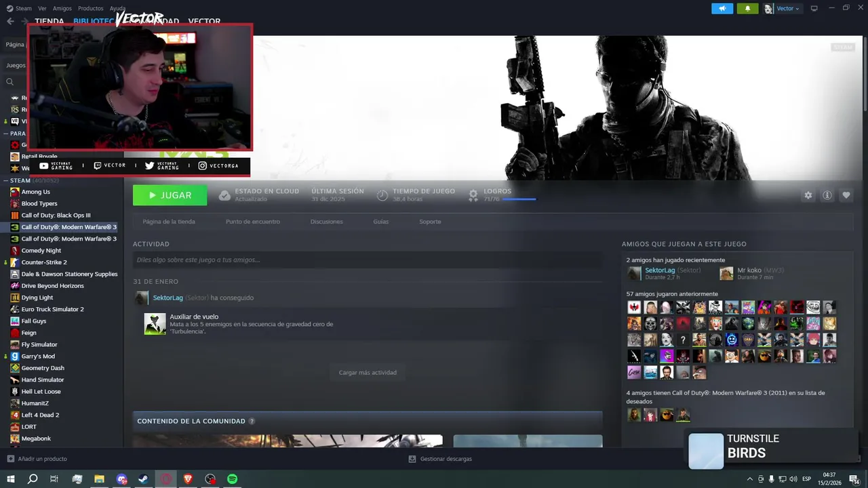
Task: Switch to Big Picture mode monitor icon
Action: pos(814,9)
